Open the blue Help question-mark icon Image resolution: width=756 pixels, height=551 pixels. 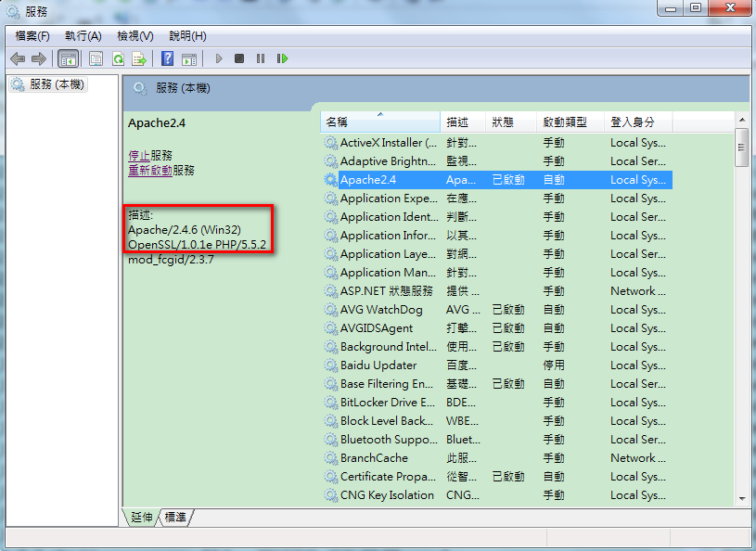click(x=167, y=58)
